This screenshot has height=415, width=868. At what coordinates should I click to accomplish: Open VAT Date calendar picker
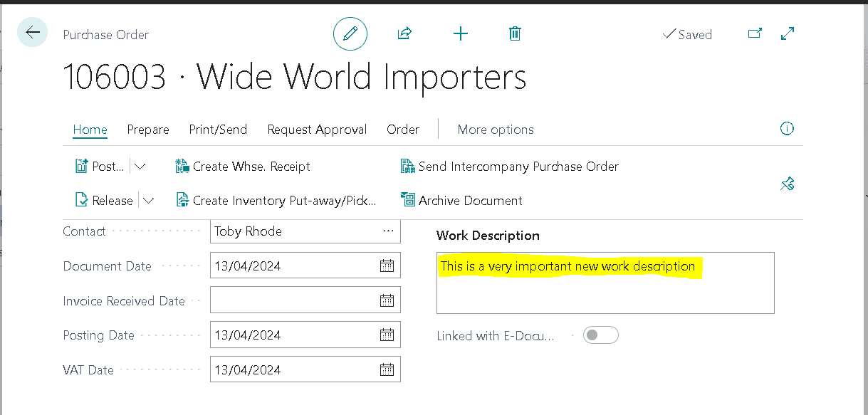tap(387, 369)
